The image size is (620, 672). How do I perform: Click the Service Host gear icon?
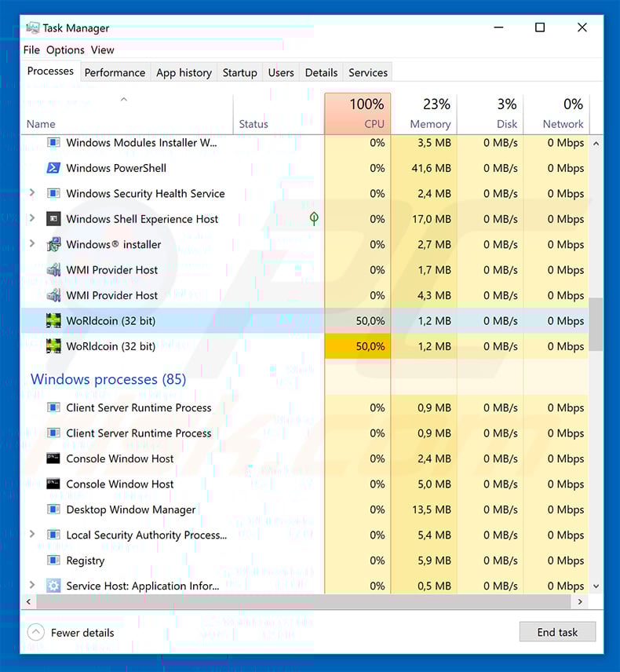[53, 586]
